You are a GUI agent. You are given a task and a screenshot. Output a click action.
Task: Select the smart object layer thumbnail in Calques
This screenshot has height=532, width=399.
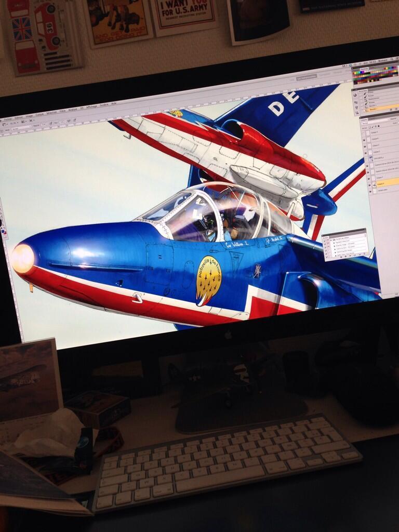click(x=370, y=158)
